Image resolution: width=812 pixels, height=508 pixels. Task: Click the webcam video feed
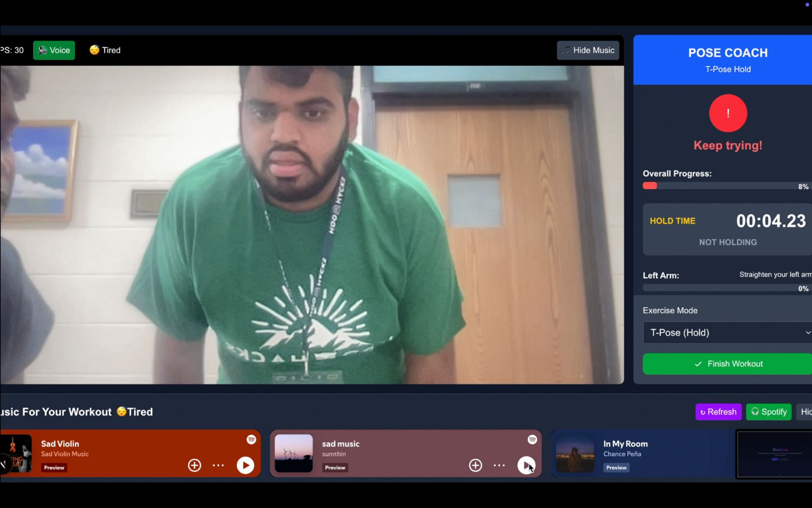click(x=312, y=225)
